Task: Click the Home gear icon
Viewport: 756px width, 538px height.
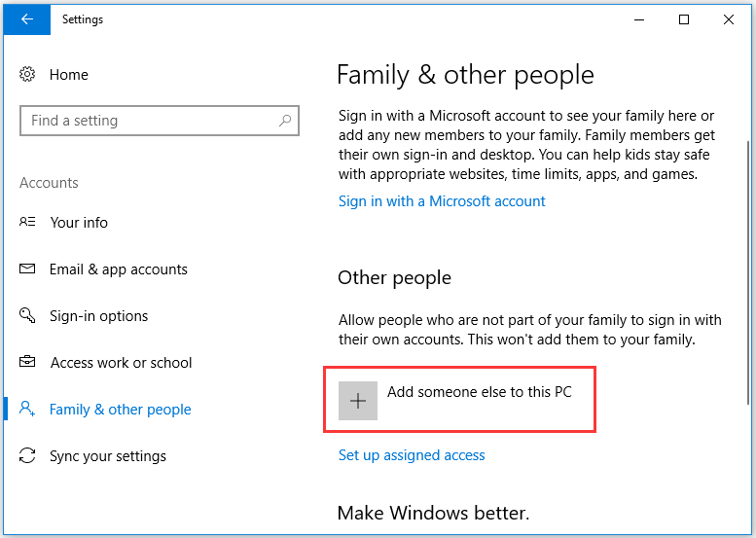Action: [x=27, y=74]
